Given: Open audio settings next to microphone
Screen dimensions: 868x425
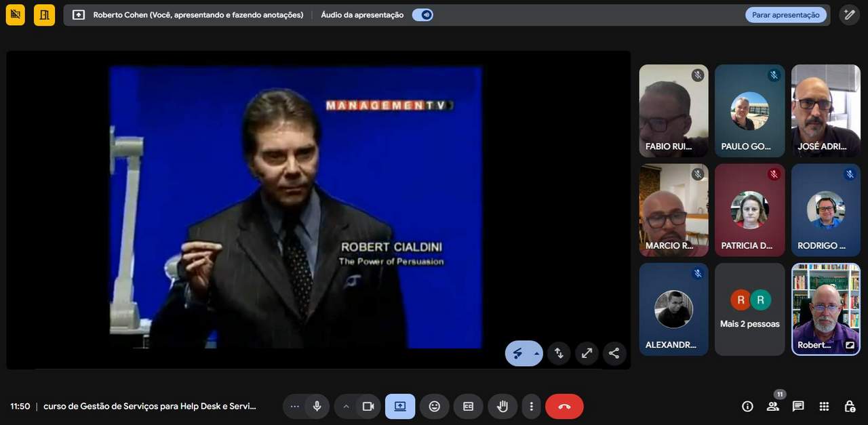Looking at the screenshot, I should pyautogui.click(x=294, y=406).
